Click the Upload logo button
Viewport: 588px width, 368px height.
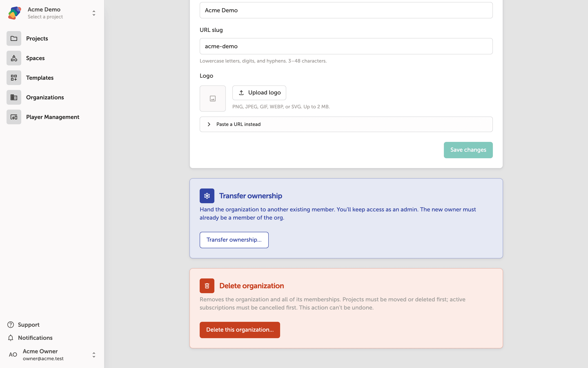tap(259, 93)
